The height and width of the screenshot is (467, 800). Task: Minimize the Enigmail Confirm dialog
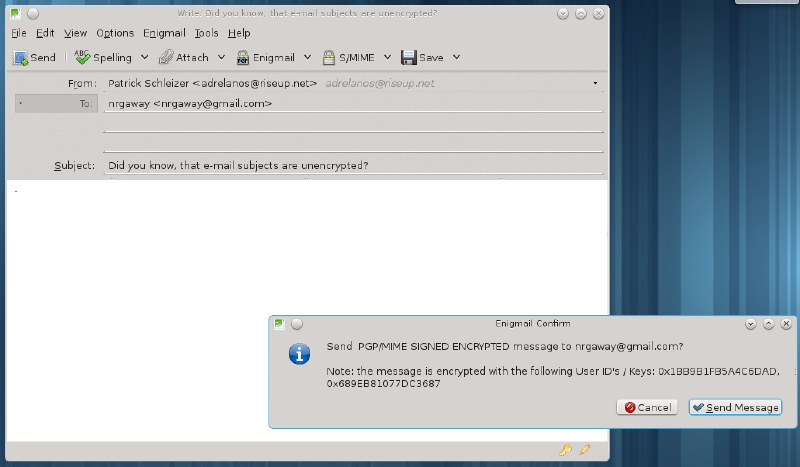point(751,324)
